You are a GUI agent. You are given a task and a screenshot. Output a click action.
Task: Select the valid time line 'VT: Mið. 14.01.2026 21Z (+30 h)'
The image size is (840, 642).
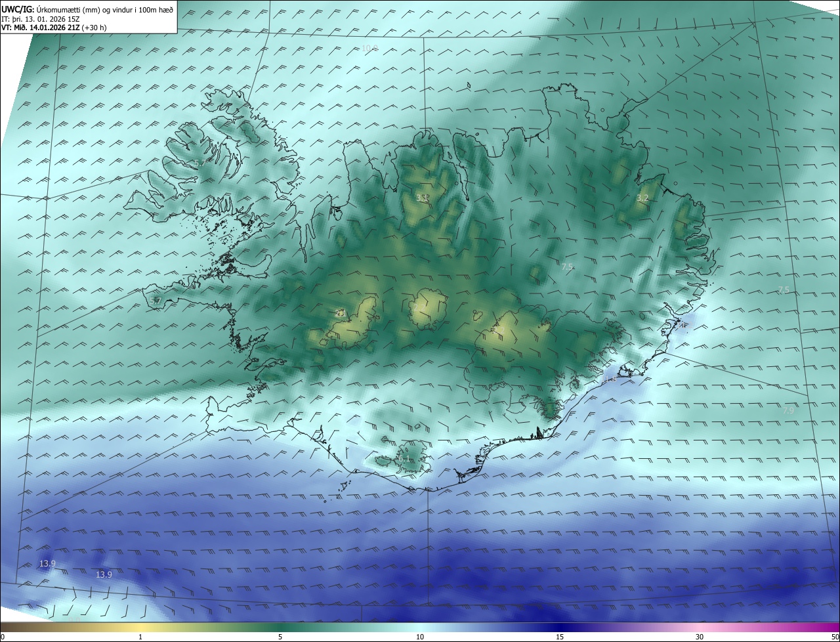pos(54,28)
